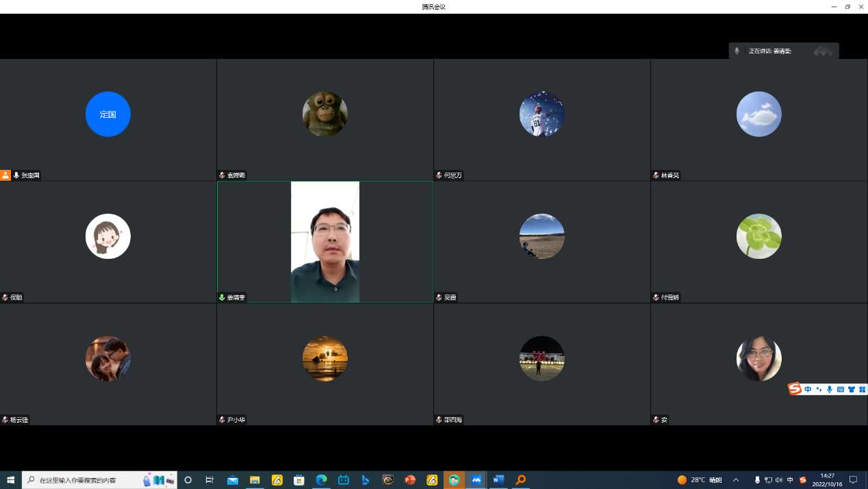Image resolution: width=868 pixels, height=489 pixels.
Task: Toggle Chinese/English mode on Sogou floating bar
Action: [x=808, y=389]
